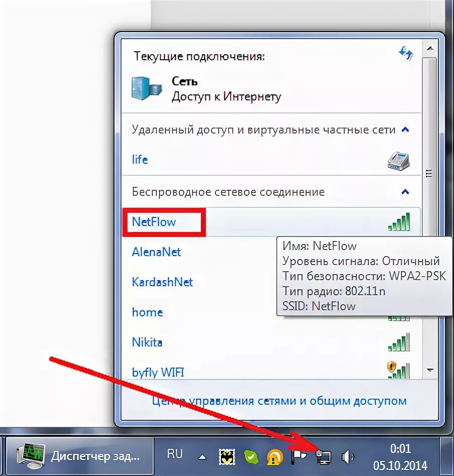The width and height of the screenshot is (454, 476).
Task: Click the phone icon beside the life connection
Action: click(x=398, y=160)
